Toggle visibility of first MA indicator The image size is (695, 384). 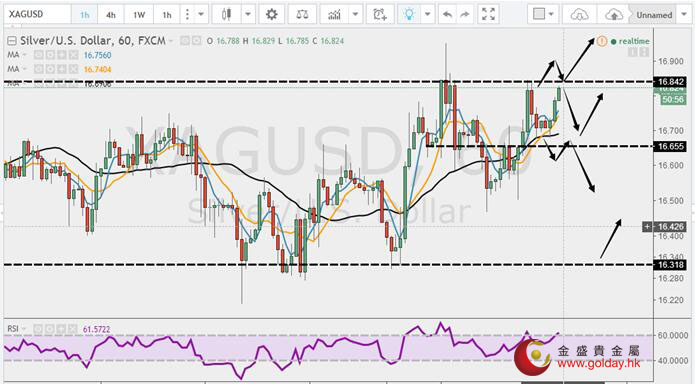point(39,55)
